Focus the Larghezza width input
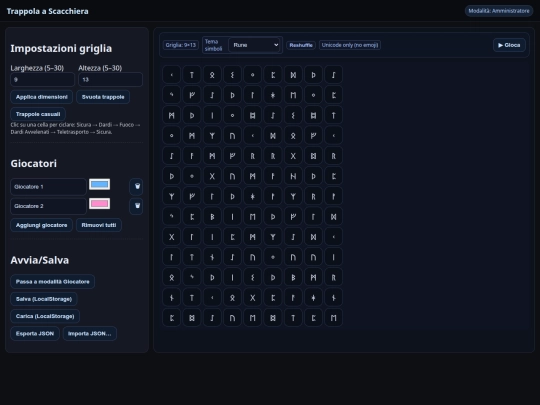The width and height of the screenshot is (540, 405). point(43,80)
